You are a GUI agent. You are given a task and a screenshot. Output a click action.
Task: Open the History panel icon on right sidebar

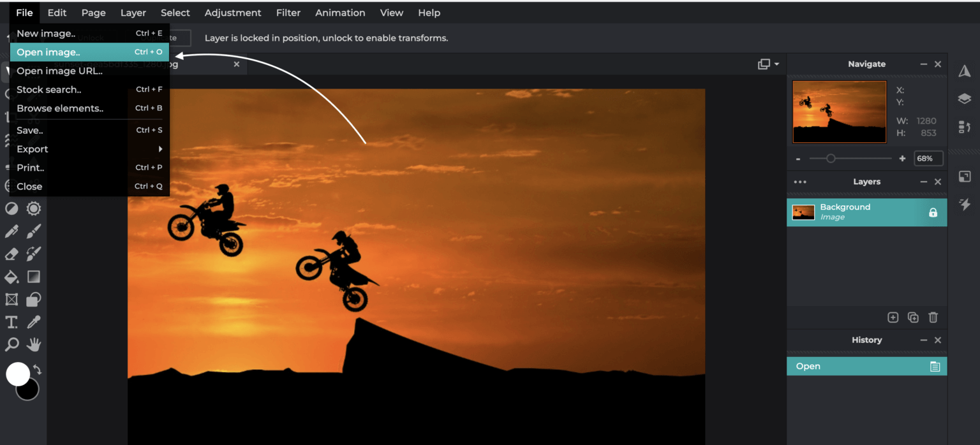(965, 127)
